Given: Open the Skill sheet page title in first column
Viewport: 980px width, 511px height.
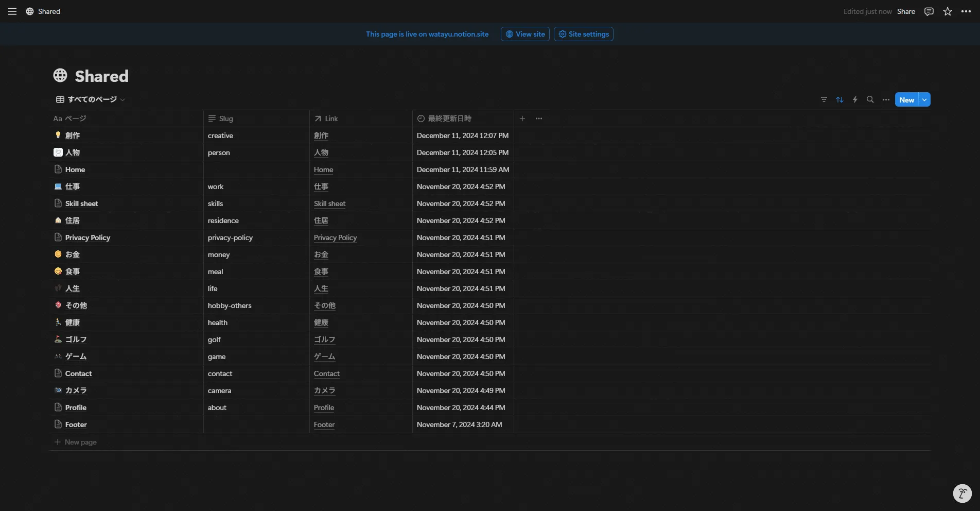Looking at the screenshot, I should (81, 203).
